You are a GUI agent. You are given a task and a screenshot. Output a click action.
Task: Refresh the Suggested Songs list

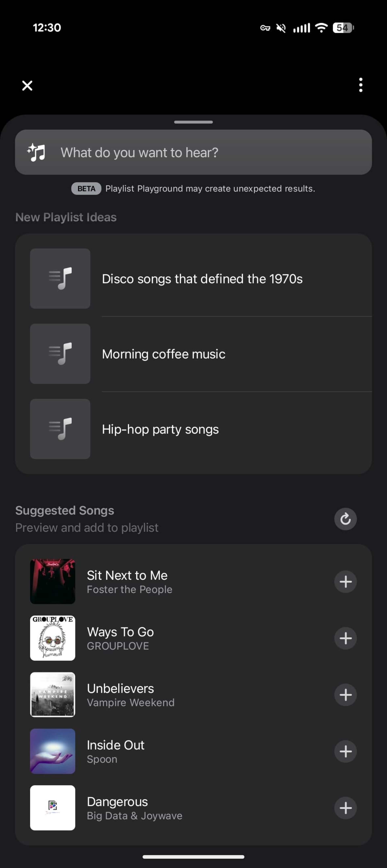[345, 519]
